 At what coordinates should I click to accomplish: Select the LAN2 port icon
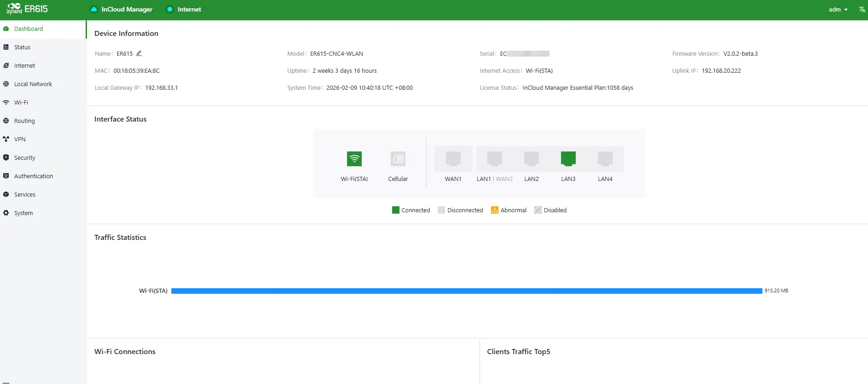tap(532, 159)
